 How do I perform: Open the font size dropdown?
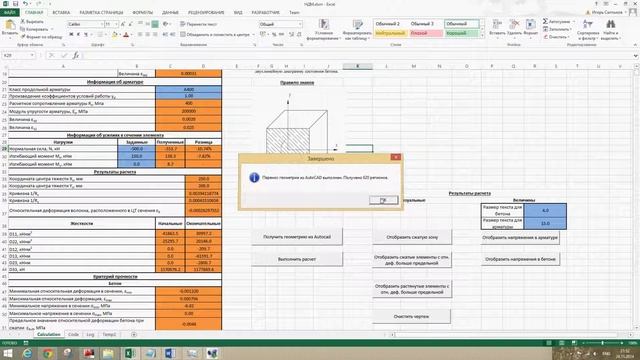pos(116,24)
